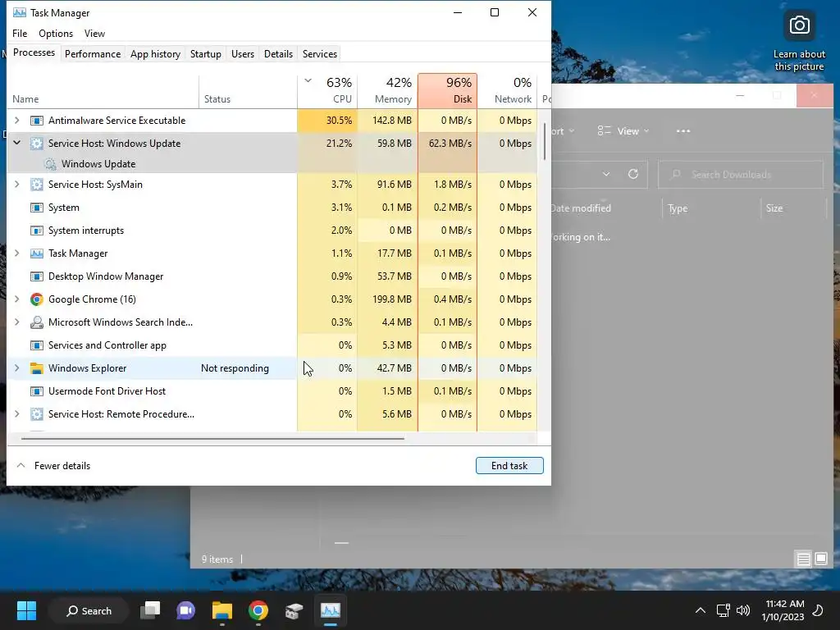
Task: Click Fewer details
Action: (53, 466)
